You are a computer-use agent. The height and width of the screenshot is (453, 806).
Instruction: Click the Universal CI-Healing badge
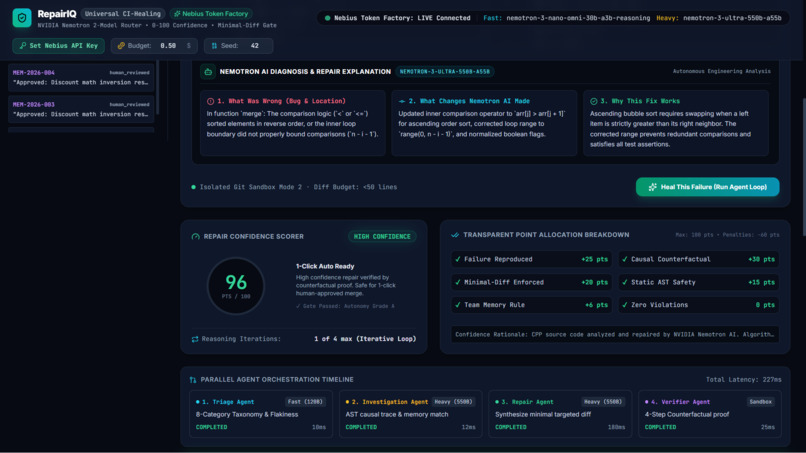tap(123, 14)
